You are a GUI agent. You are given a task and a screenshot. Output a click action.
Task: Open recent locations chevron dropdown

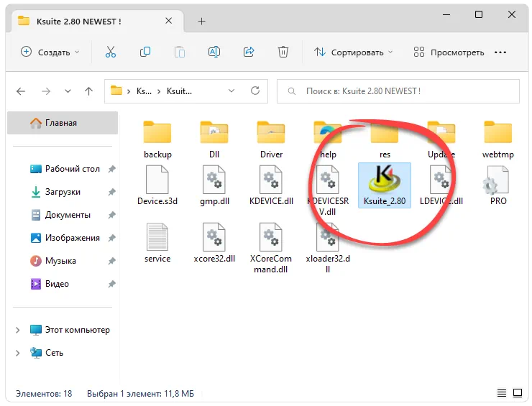[68, 91]
